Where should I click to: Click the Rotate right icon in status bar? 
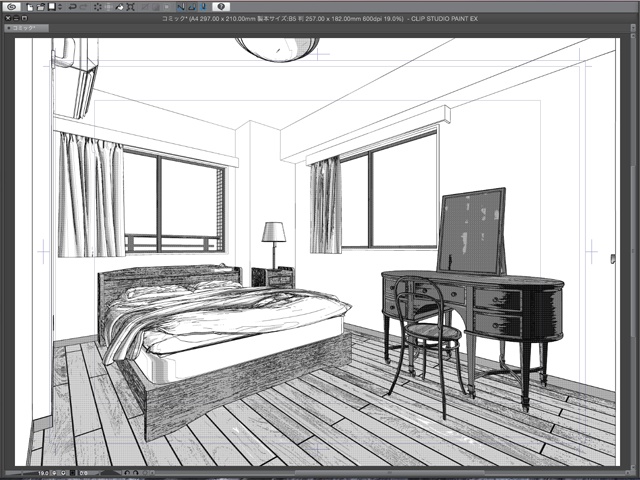tap(136, 473)
